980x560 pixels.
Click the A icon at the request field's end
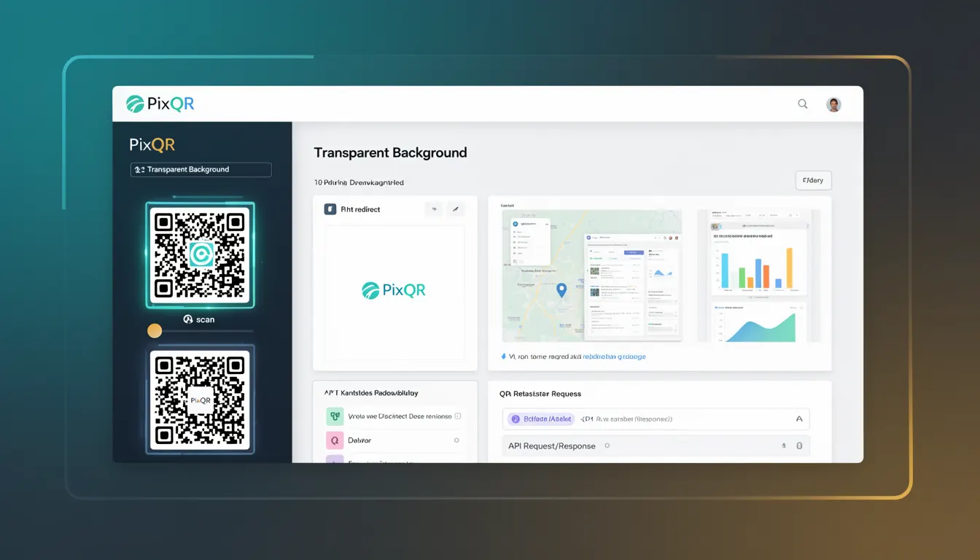(798, 419)
